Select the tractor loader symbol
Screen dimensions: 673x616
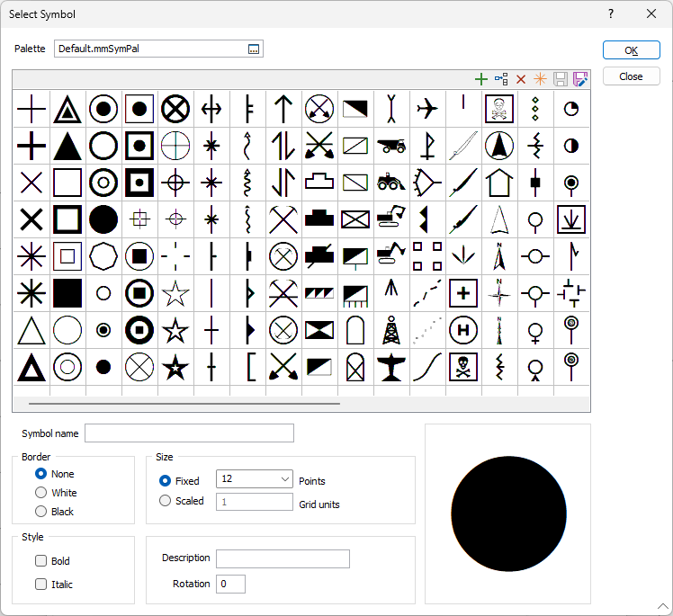click(x=391, y=182)
